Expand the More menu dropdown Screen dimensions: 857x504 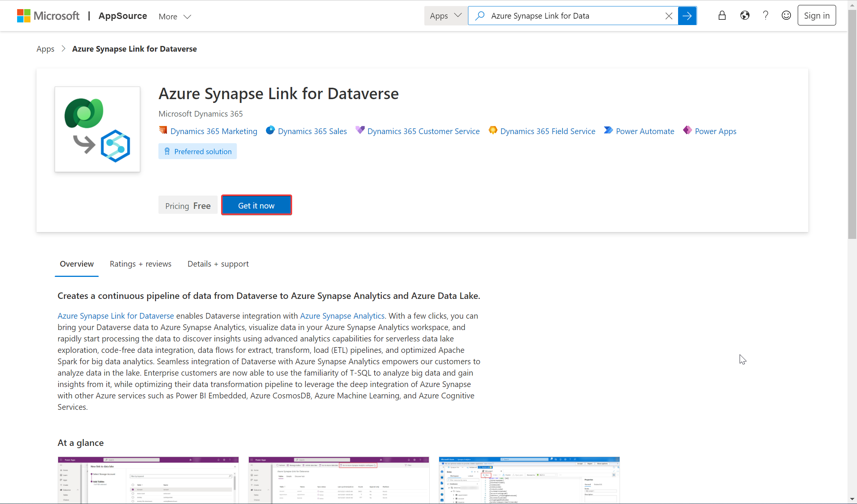175,16
